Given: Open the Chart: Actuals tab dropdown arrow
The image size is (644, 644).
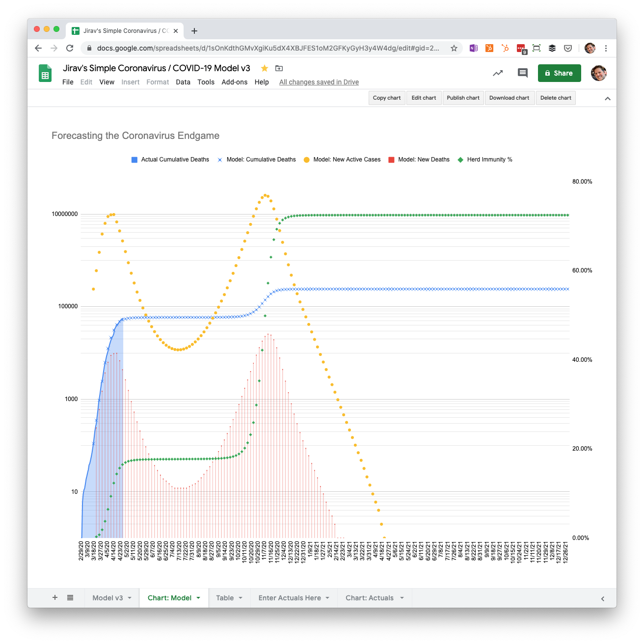Looking at the screenshot, I should [x=402, y=598].
